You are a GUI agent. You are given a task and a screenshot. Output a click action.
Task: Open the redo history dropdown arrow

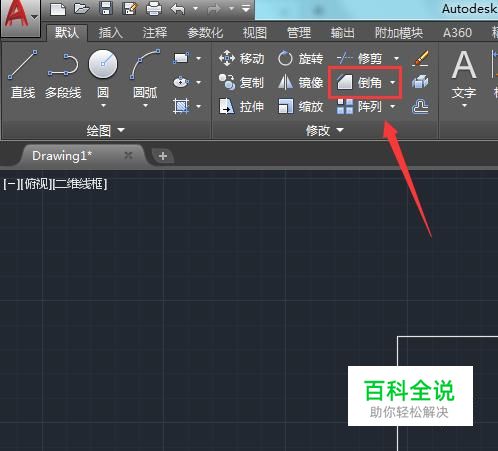point(231,9)
